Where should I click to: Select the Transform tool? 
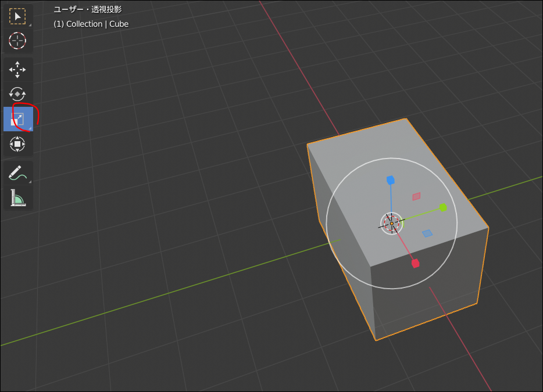click(17, 144)
